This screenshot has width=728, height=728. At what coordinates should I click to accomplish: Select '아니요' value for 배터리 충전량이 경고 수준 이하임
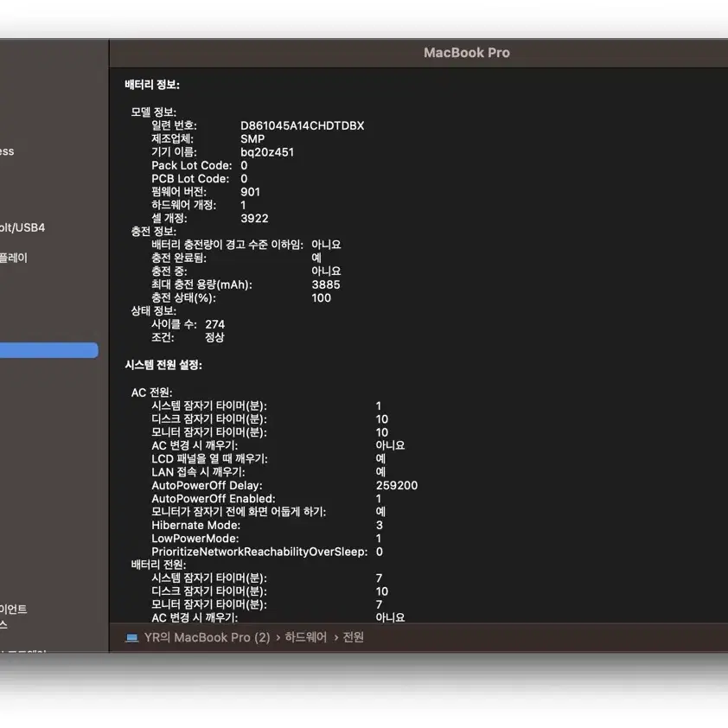pos(326,245)
